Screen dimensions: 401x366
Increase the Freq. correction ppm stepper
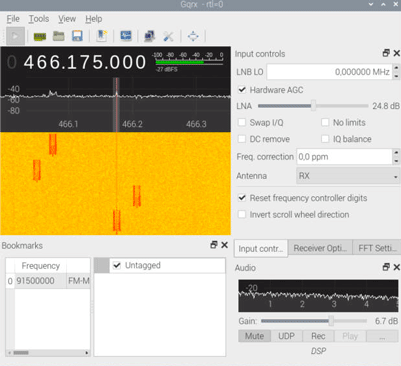tap(396, 153)
